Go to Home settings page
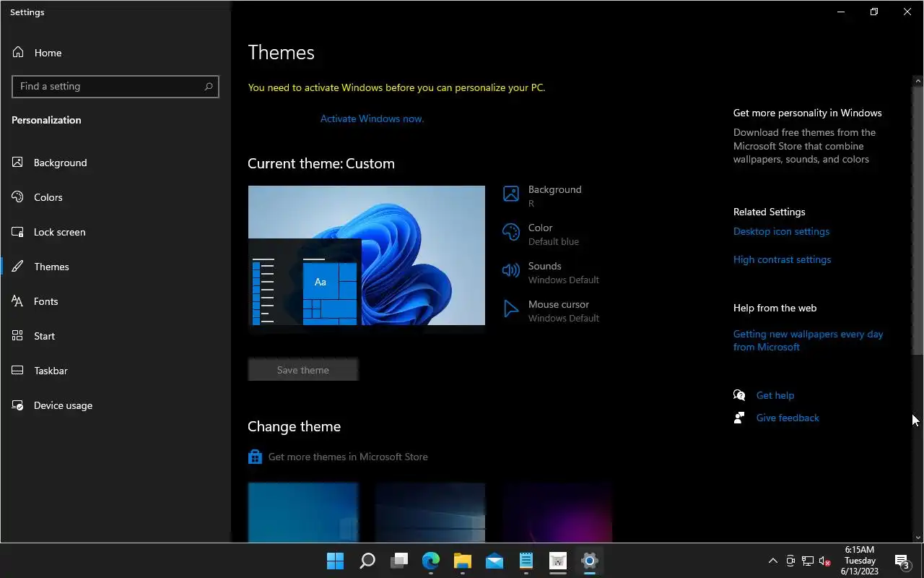 coord(48,53)
